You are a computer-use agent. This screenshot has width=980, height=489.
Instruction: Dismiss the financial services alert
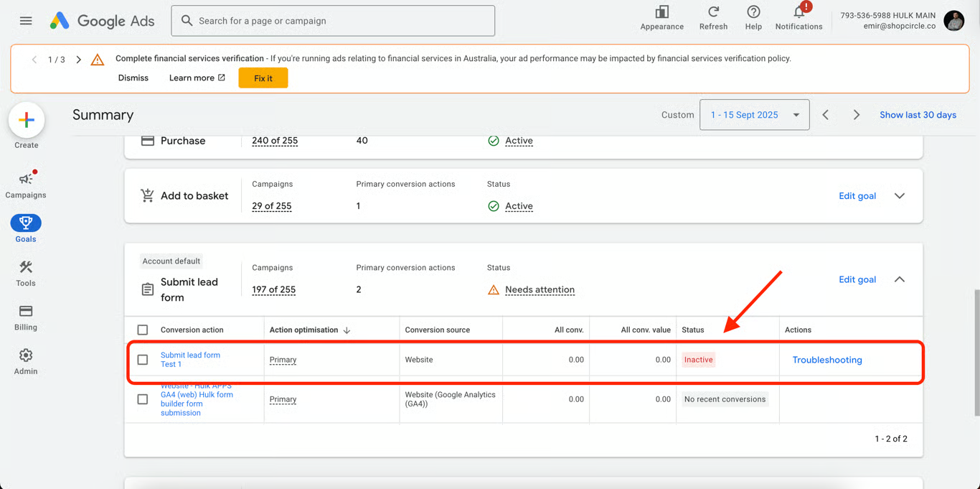133,78
